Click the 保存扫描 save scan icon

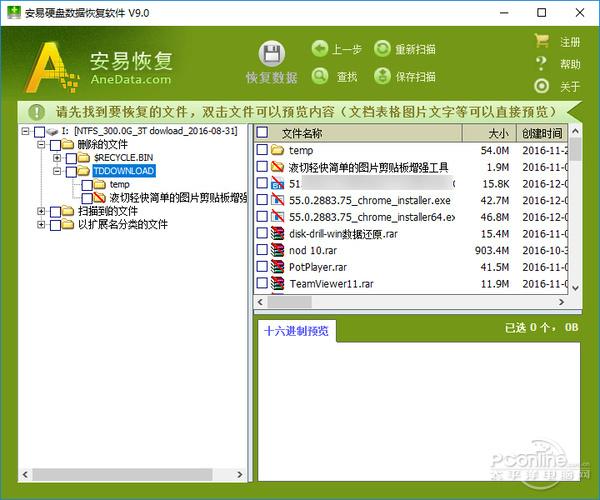[x=382, y=76]
